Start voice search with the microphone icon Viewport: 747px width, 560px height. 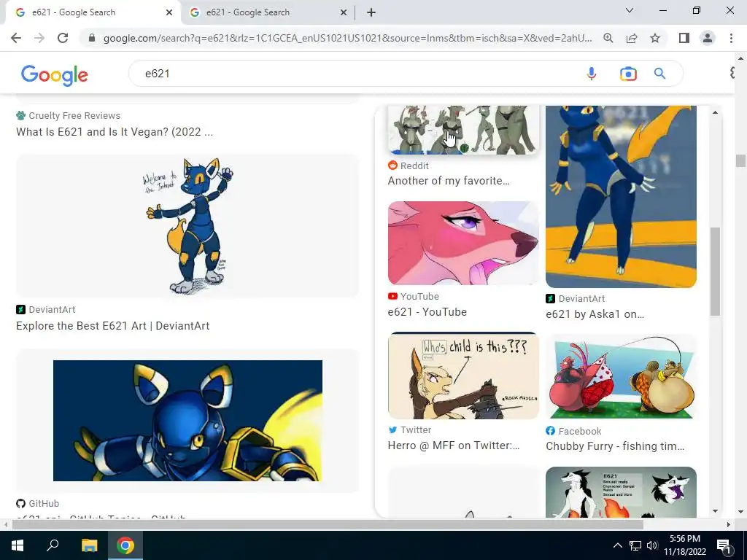[591, 74]
